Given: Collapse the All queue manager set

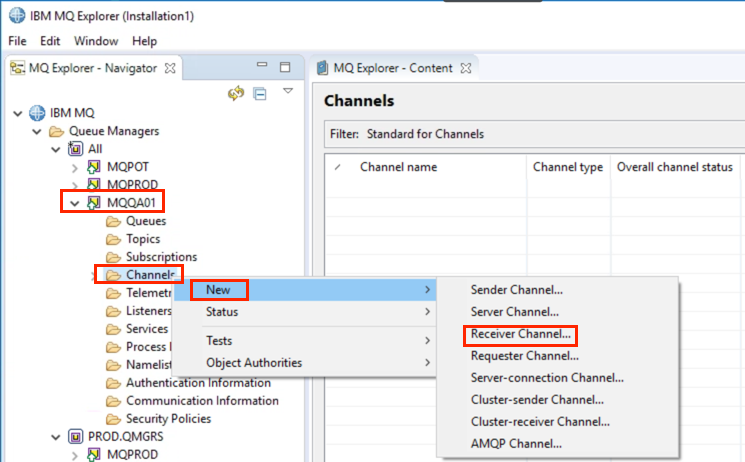Looking at the screenshot, I should 56,150.
